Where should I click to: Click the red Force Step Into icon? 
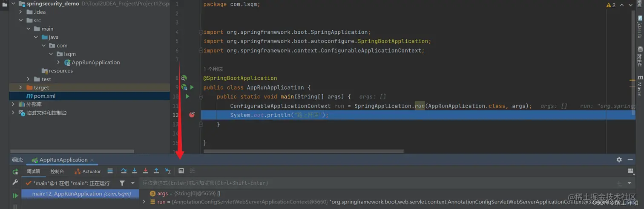pyautogui.click(x=145, y=171)
